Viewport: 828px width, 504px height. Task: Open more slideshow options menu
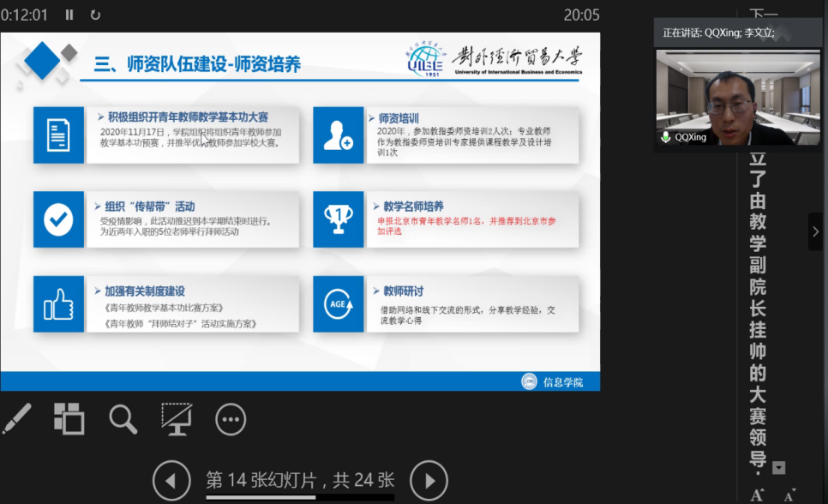click(x=230, y=419)
